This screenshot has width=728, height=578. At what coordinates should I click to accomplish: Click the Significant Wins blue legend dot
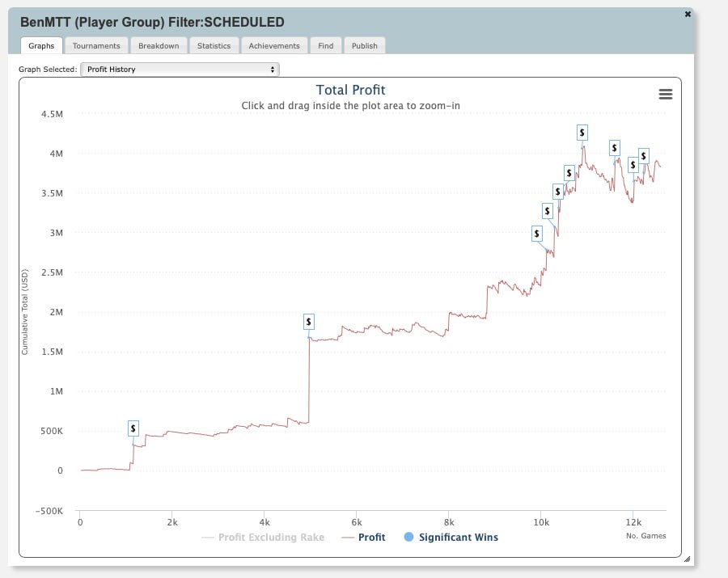pyautogui.click(x=408, y=537)
